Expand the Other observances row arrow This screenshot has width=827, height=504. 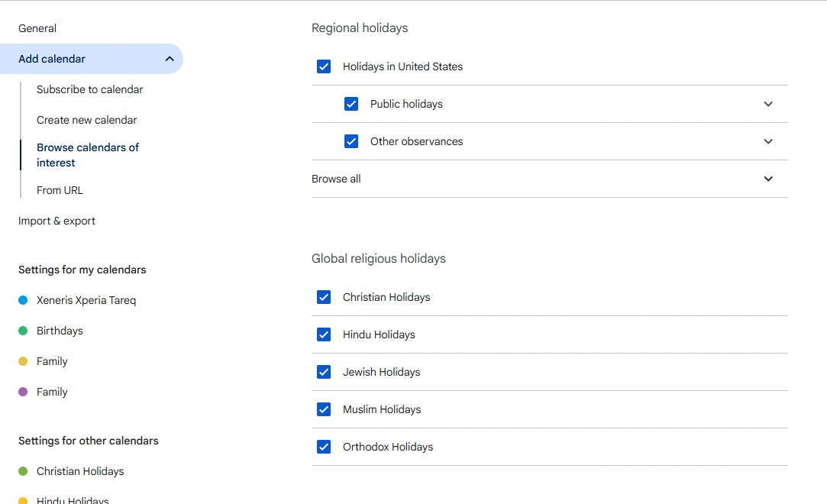[768, 141]
